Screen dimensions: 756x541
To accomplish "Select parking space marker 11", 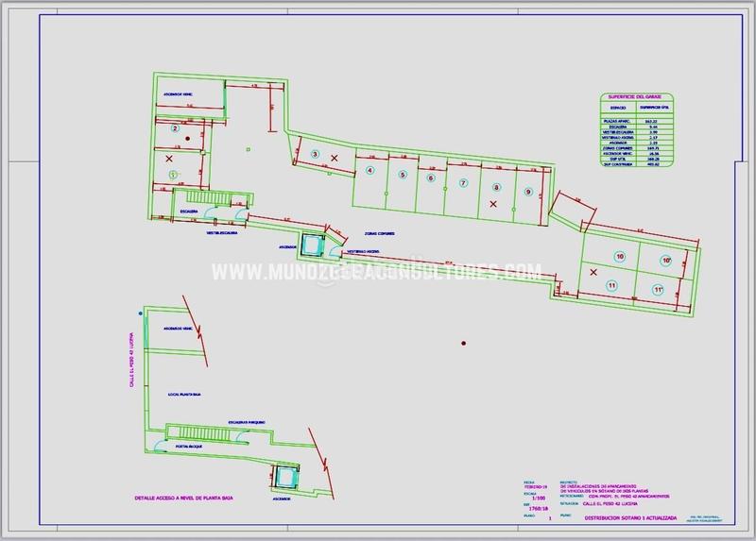I will pyautogui.click(x=612, y=285).
